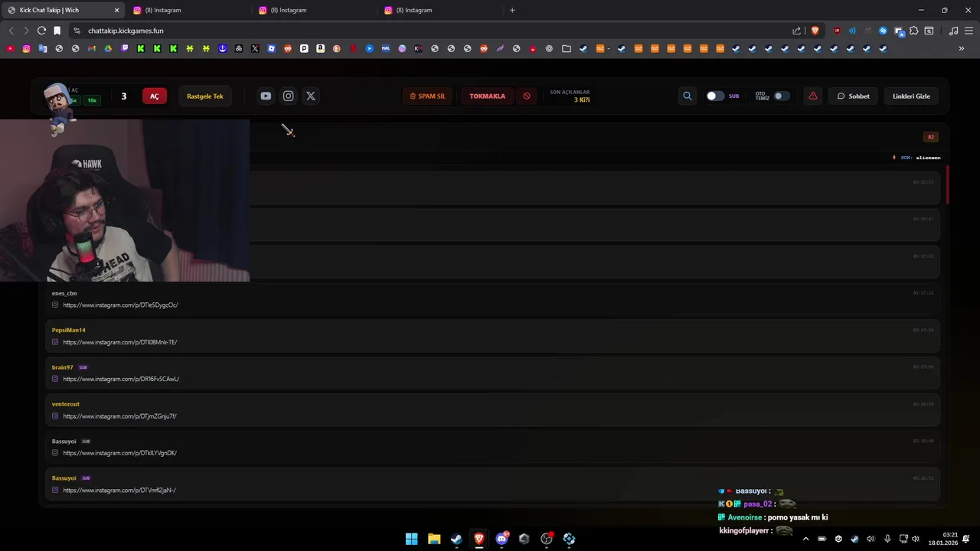Image resolution: width=980 pixels, height=551 pixels.
Task: Open Bassuyoi's DTVmfl2jaN Instagram link
Action: (x=119, y=490)
